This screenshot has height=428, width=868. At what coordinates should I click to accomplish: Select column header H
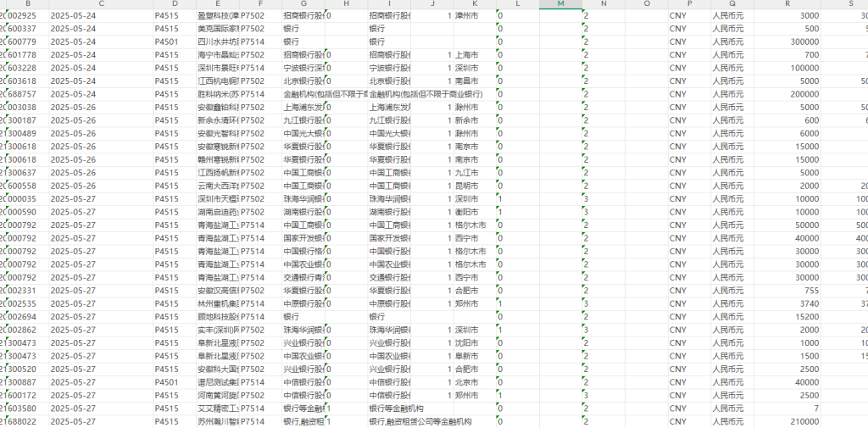[x=347, y=4]
